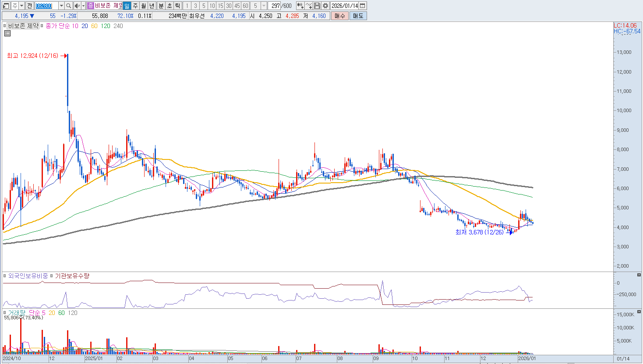
Task: Toggle the 외국인보유비중 indicator marker
Action: [x=5, y=276]
